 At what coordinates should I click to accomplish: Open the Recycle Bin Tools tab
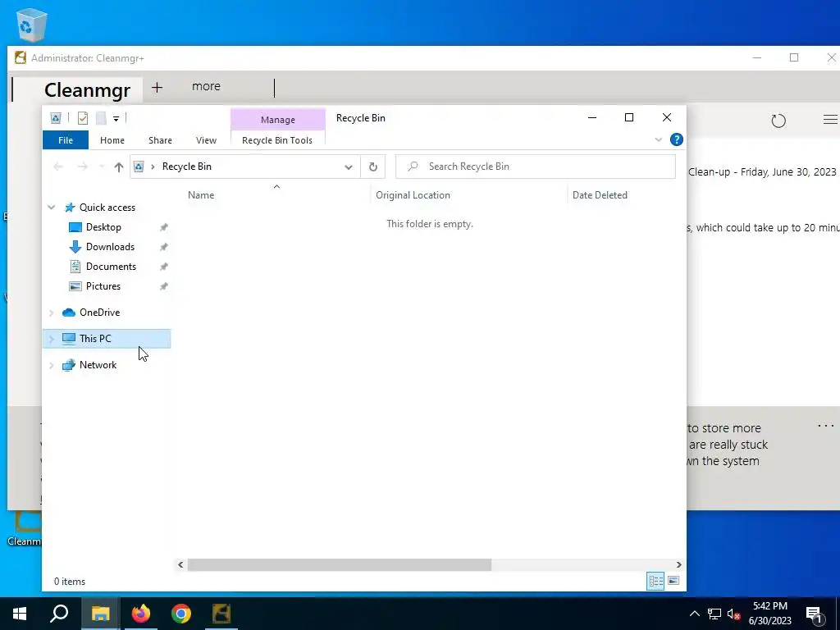pyautogui.click(x=277, y=140)
